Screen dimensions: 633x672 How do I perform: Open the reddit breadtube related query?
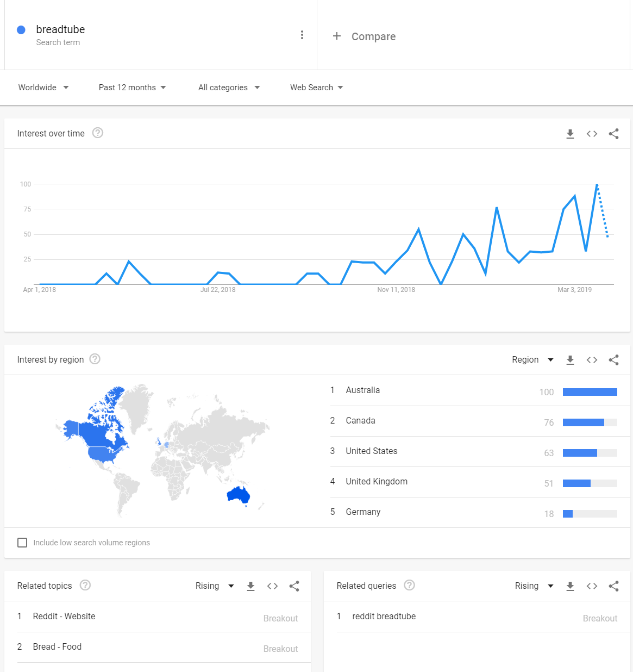(384, 617)
